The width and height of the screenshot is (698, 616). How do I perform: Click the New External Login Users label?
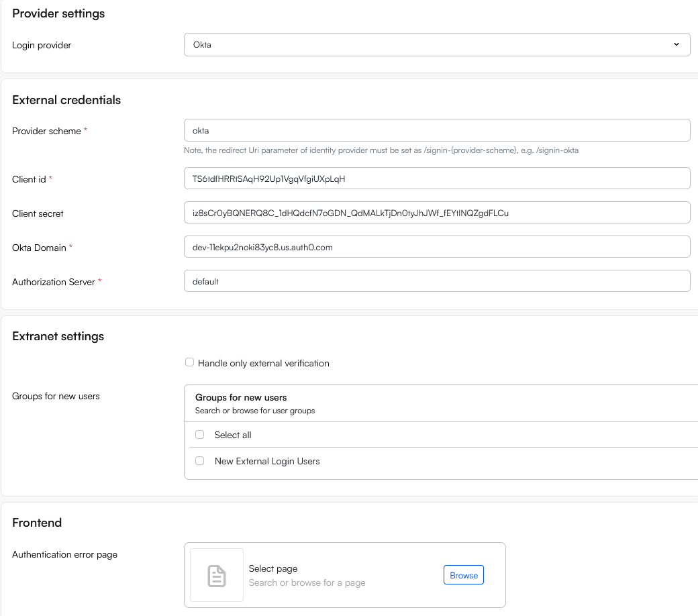click(266, 461)
